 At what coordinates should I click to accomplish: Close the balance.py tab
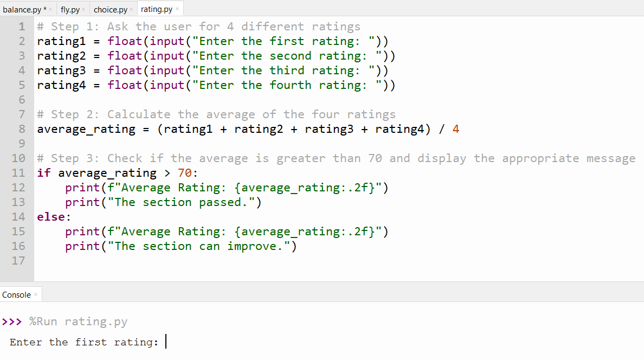50,9
